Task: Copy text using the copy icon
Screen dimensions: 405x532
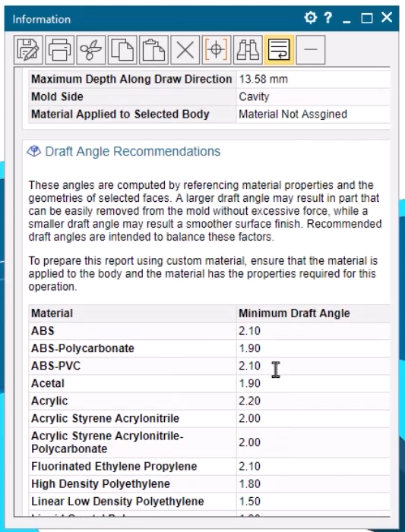Action: pos(122,50)
